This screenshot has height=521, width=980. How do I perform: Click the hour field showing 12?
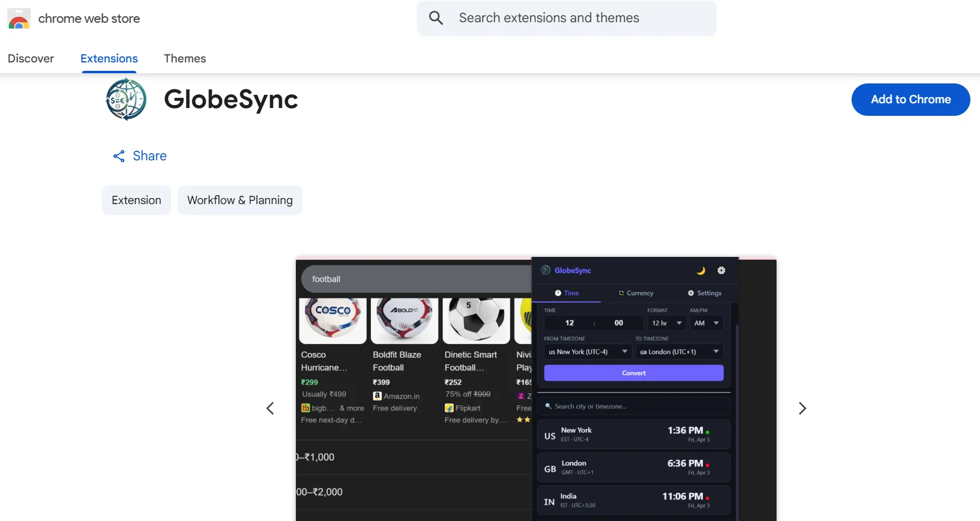(x=570, y=323)
